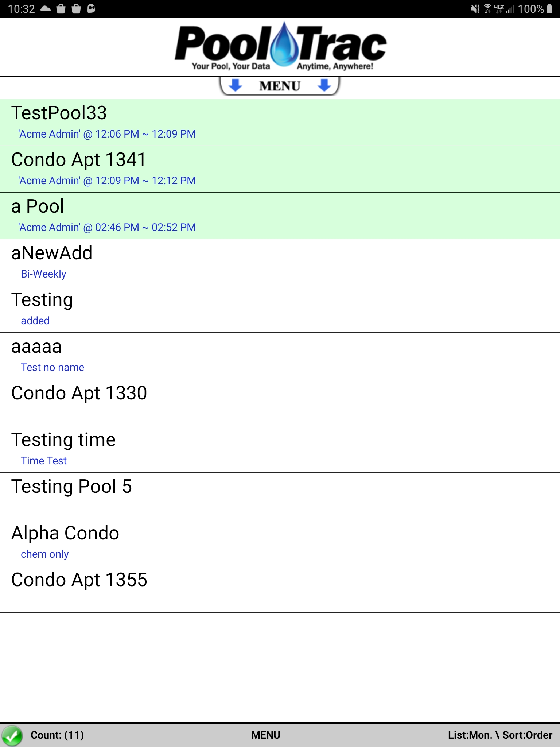This screenshot has width=560, height=747.
Task: Select the Testing Pool 5 entry
Action: [x=280, y=496]
